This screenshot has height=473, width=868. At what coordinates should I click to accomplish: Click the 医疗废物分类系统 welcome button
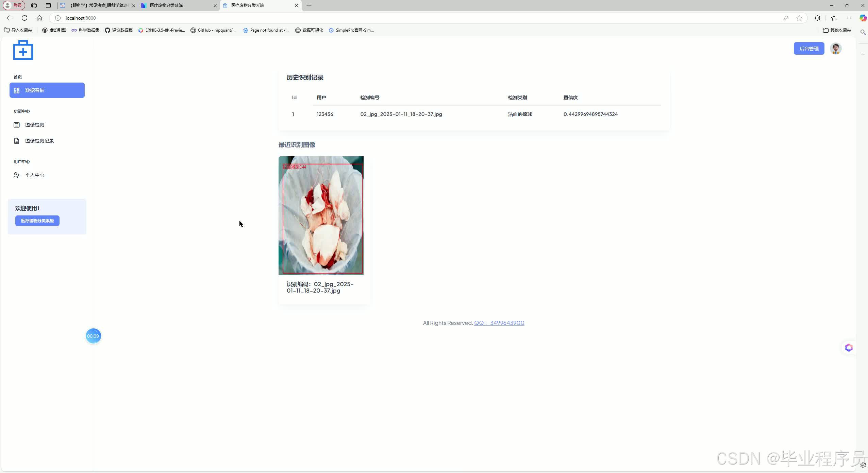pos(37,221)
